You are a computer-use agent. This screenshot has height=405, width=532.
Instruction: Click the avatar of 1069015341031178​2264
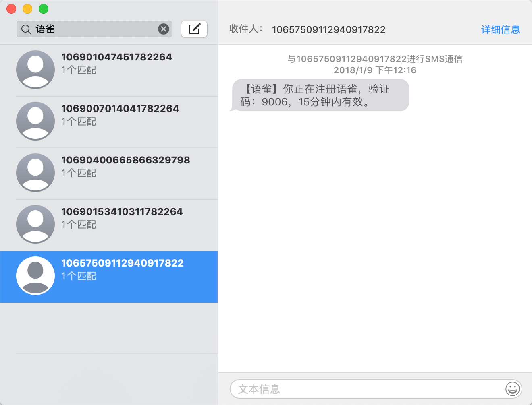pyautogui.click(x=35, y=224)
